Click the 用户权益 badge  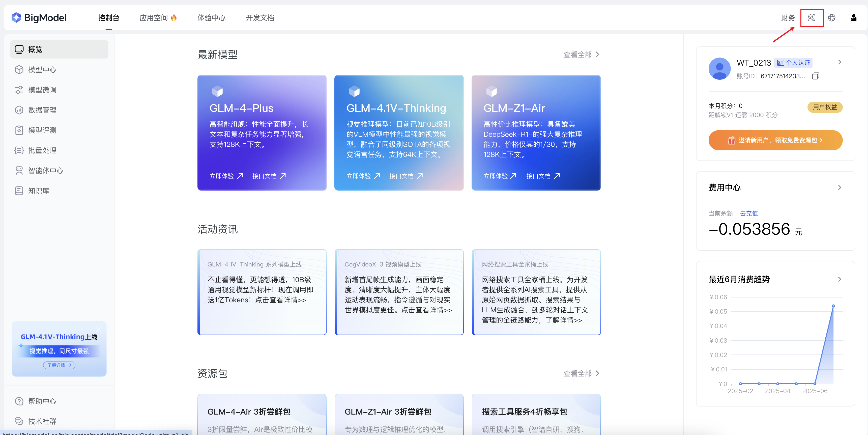[825, 107]
